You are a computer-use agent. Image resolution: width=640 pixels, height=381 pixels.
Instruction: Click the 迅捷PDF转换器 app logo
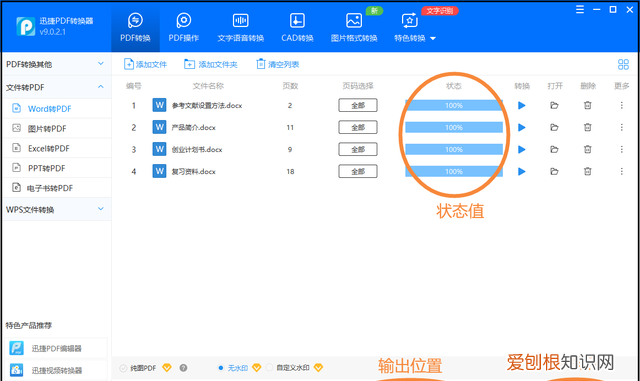[26, 27]
